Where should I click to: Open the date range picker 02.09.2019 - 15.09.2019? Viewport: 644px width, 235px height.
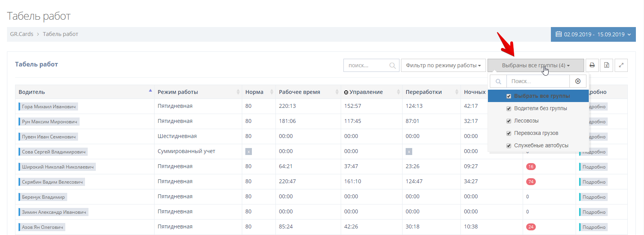click(x=593, y=34)
